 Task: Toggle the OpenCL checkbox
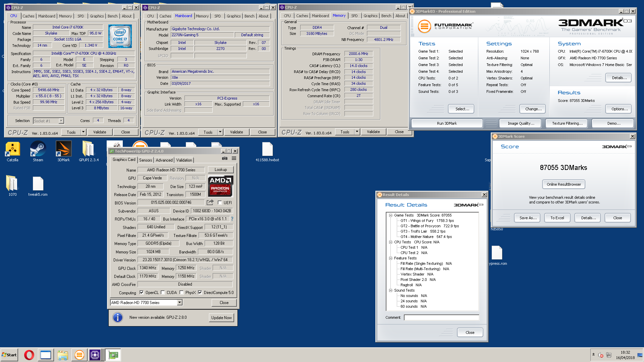point(142,292)
